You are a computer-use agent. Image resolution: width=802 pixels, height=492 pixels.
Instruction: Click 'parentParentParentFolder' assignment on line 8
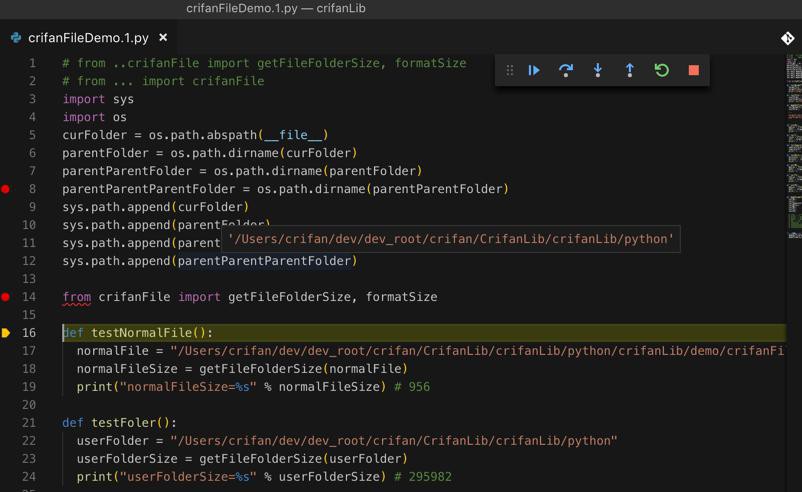point(149,189)
